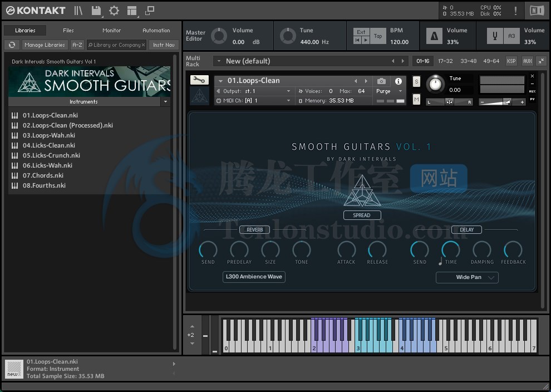Click the metronome icon
Image resolution: width=551 pixels, height=392 pixels.
[434, 36]
